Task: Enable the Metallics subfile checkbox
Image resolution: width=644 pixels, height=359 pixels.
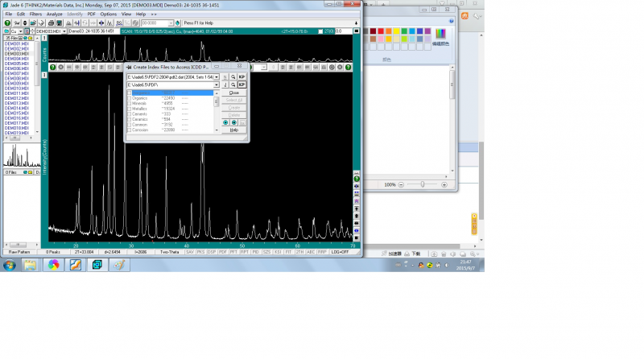Action: pyautogui.click(x=130, y=108)
